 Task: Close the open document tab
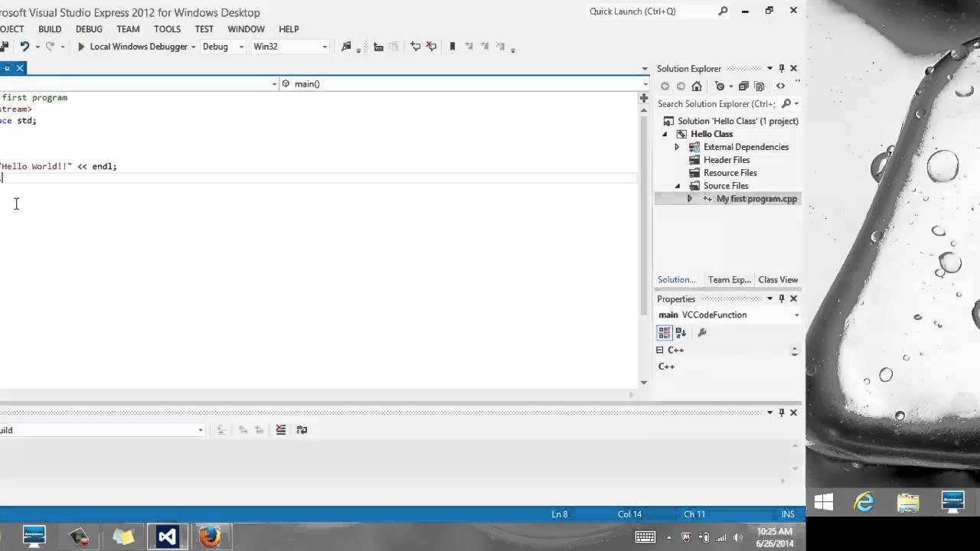tap(20, 68)
